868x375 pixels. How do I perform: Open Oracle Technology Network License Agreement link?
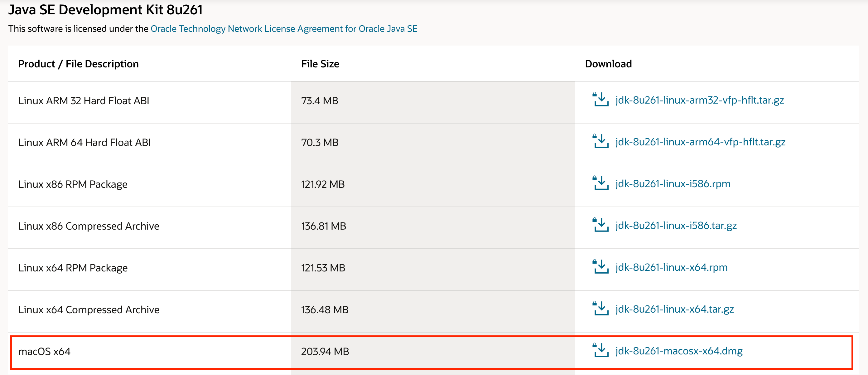point(284,29)
